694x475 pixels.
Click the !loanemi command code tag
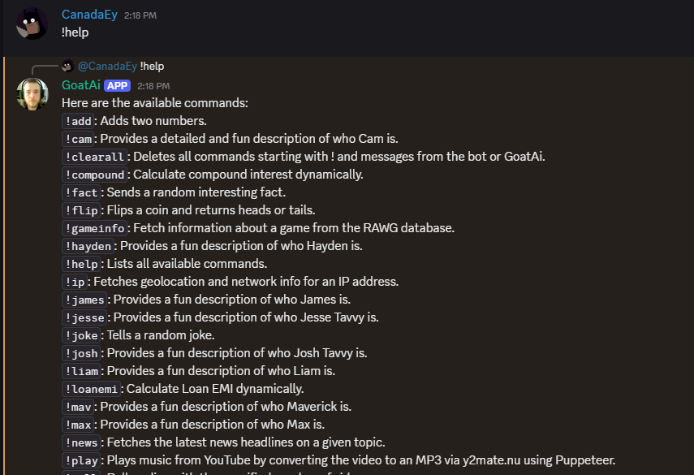point(92,389)
